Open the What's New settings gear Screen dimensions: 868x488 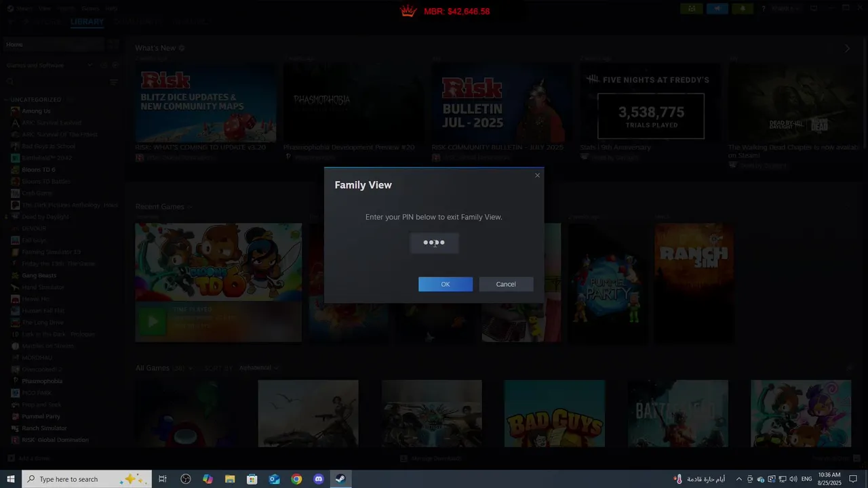(x=182, y=49)
